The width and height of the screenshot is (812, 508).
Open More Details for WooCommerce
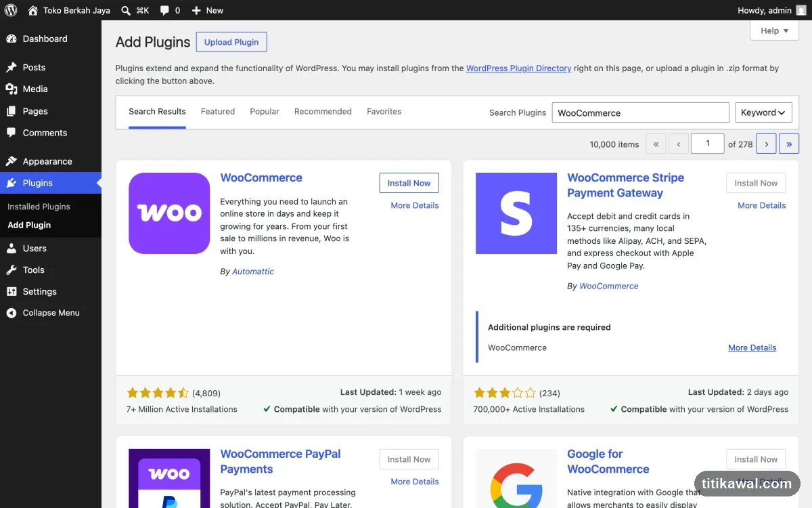415,205
